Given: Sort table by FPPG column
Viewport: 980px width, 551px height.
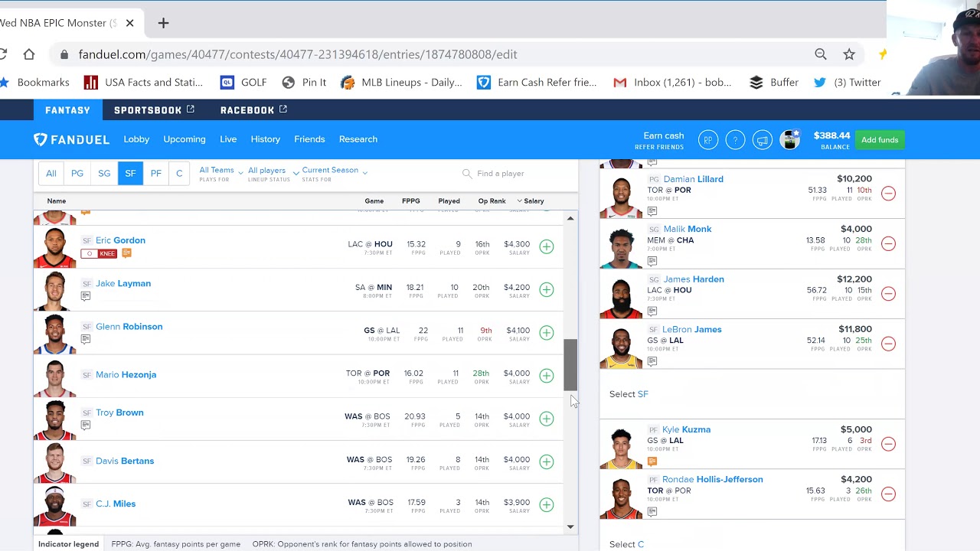Looking at the screenshot, I should (411, 201).
